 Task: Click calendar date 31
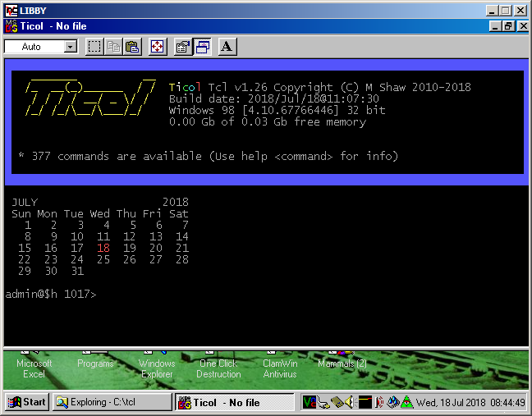click(x=77, y=272)
